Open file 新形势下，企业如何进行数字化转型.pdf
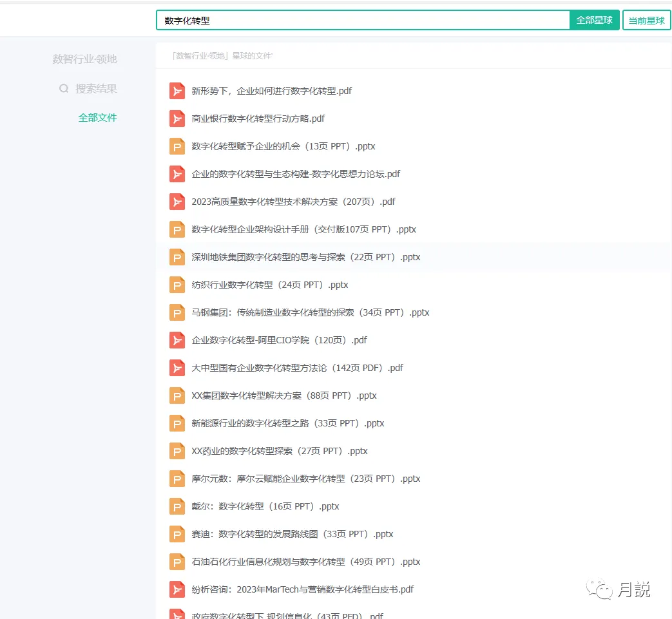The height and width of the screenshot is (619, 672). (272, 91)
